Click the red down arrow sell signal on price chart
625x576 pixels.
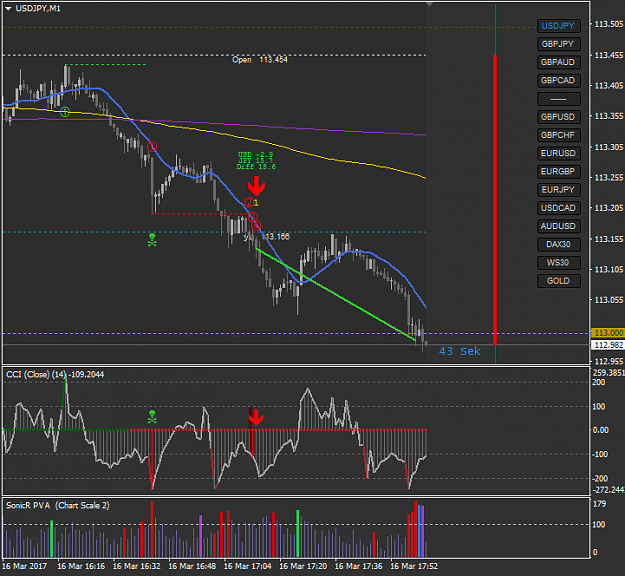256,186
